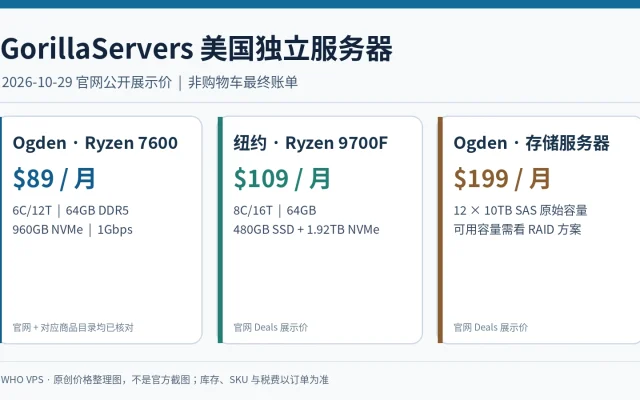Open the Ogden · 存储服务器 card title
Screen dimensions: 640x400
531,143
